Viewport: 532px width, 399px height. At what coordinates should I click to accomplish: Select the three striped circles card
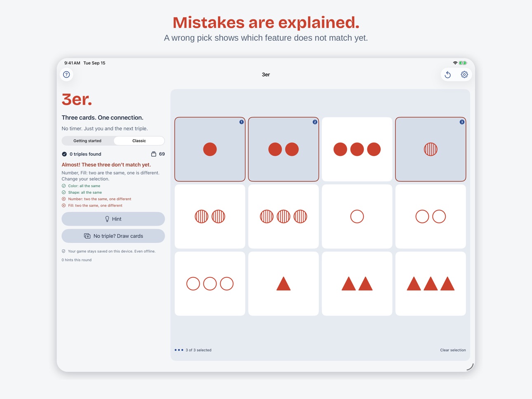283,216
